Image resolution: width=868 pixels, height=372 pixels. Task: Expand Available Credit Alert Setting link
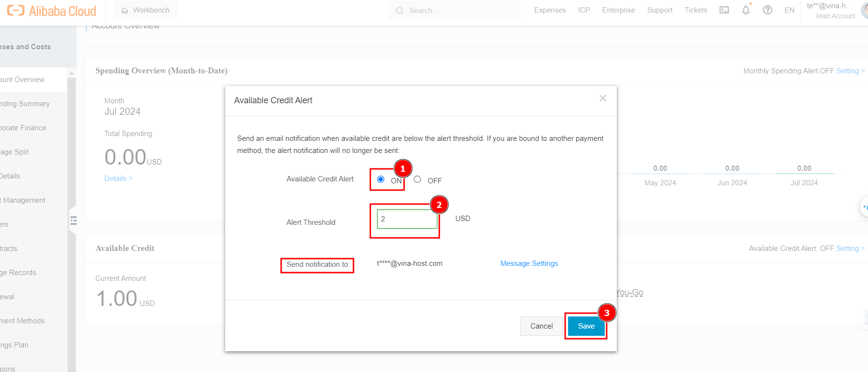[850, 248]
